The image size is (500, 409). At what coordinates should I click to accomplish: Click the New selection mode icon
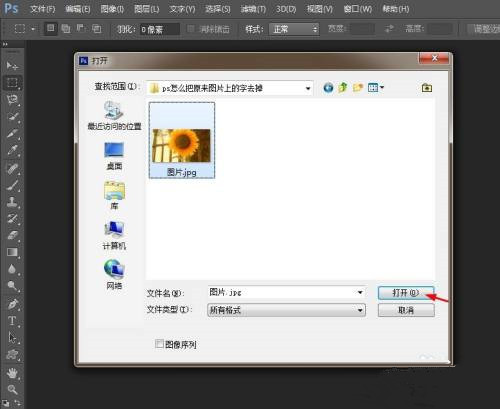[x=51, y=28]
